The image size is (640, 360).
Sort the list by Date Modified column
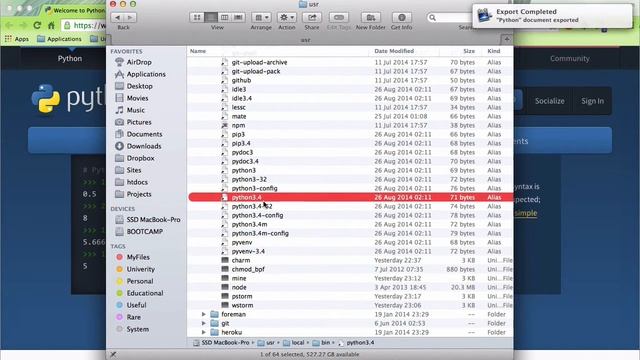[405, 51]
